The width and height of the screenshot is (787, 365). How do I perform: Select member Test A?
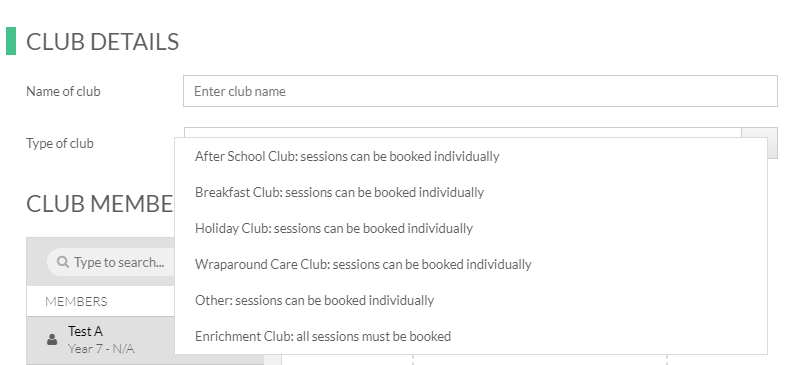coord(100,340)
